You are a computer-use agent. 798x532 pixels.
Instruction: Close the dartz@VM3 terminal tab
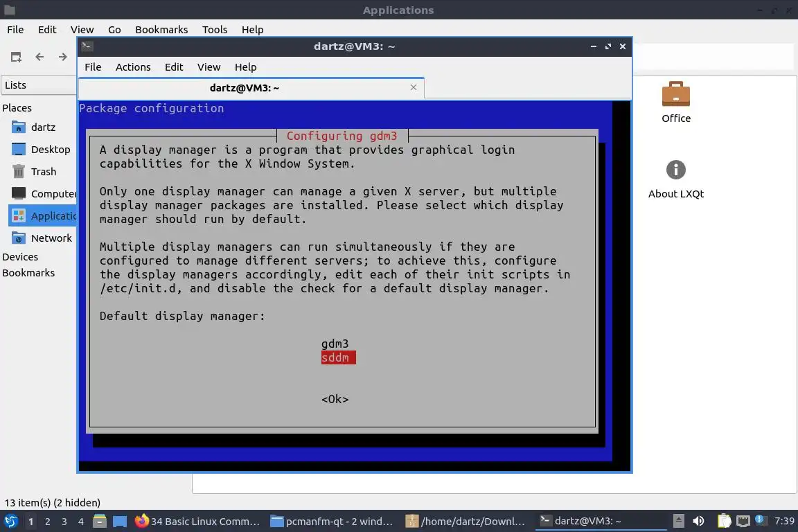[414, 87]
